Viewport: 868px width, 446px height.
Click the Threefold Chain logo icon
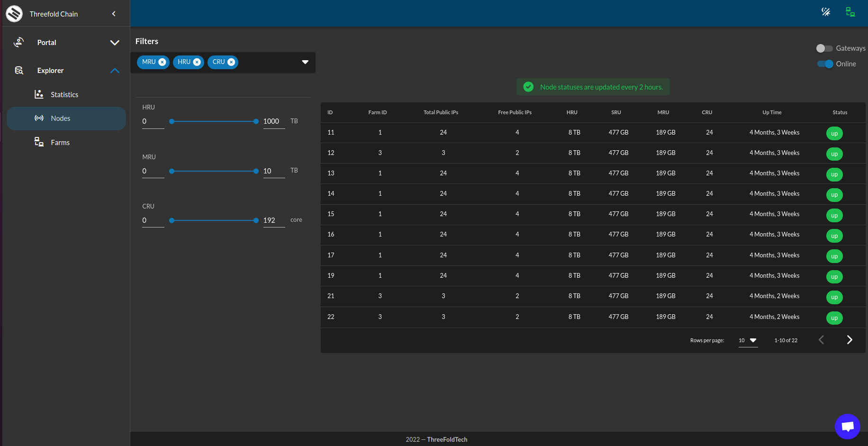click(14, 14)
